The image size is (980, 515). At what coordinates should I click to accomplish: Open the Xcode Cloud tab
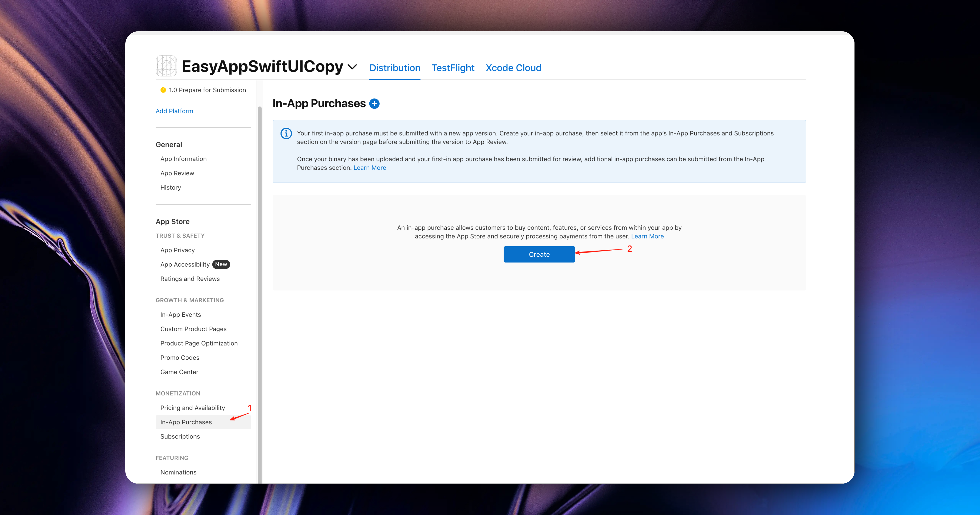[513, 68]
